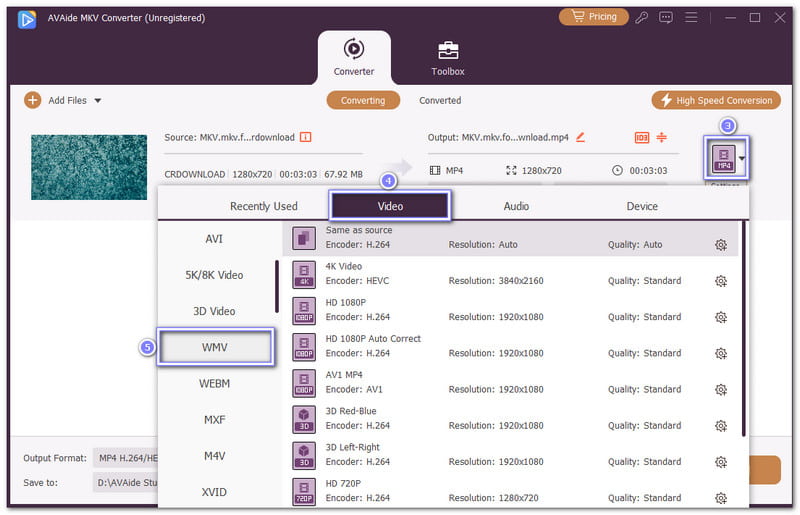Click the 4K Video preset icon
The image size is (800, 515).
coord(304,274)
